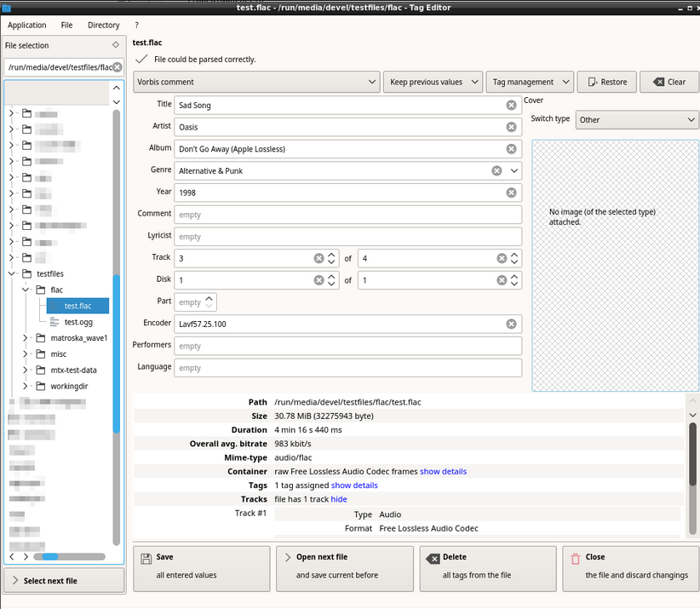Clear the Artist field value icon

[x=511, y=127]
